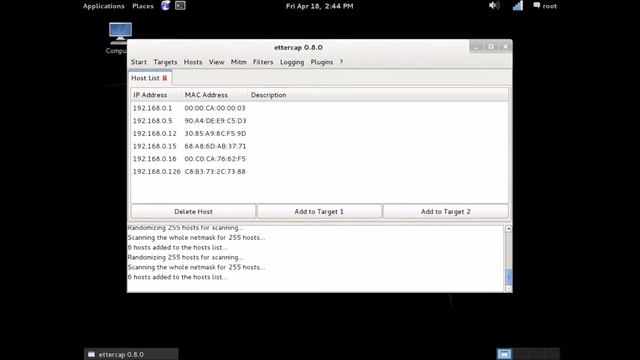Click MAC address 00:C0:CA:76:62:F5
640x360 pixels.
(215, 159)
